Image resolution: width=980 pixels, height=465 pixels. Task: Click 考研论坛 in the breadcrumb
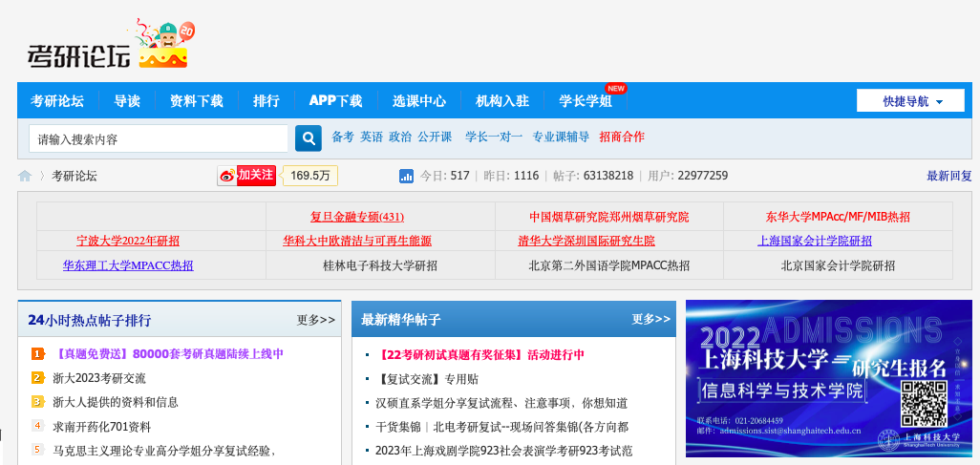(75, 177)
